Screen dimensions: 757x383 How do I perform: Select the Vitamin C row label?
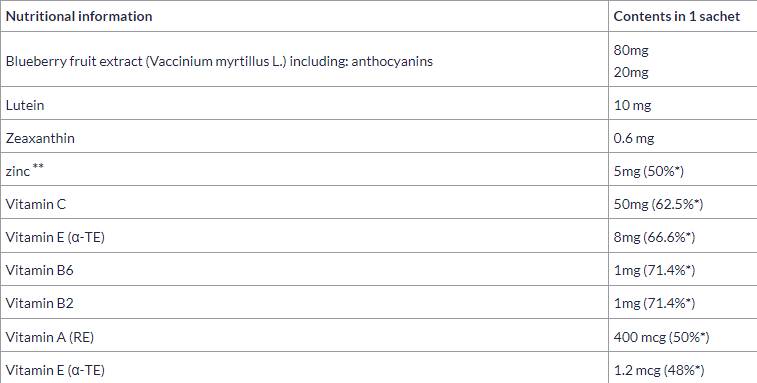pos(36,204)
